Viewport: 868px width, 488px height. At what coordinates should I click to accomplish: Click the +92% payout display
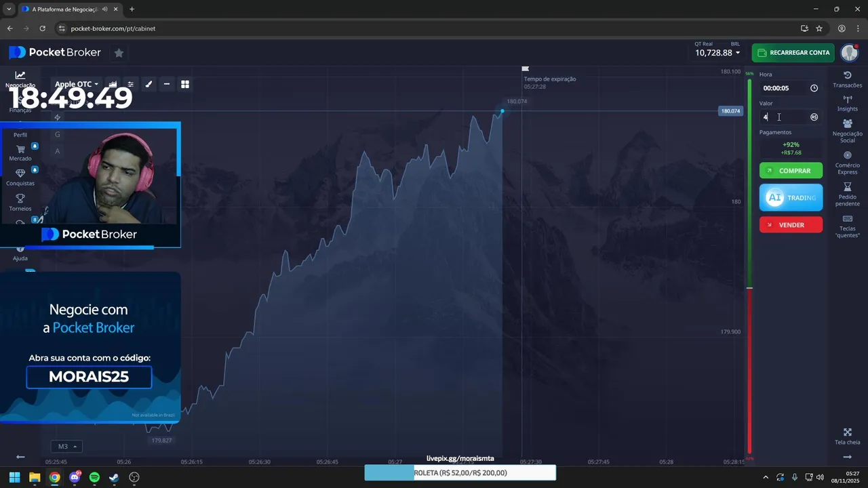(x=791, y=144)
